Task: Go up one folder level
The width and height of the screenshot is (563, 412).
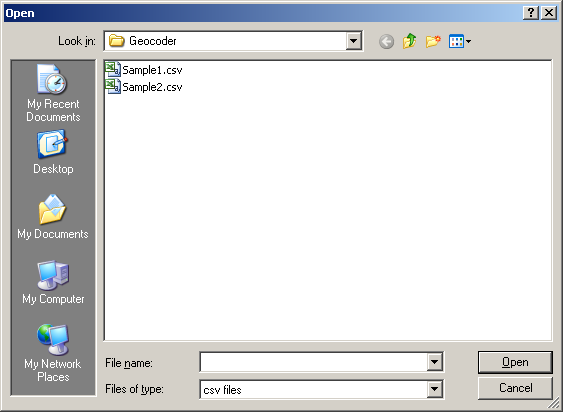Action: point(409,41)
